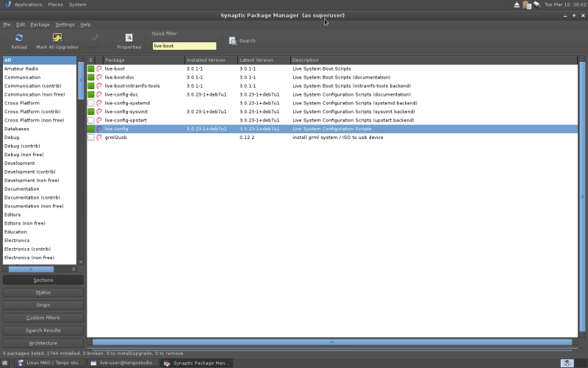Click the show desktop icon in bottom panel
Viewport: 588px width, 368px height.
(5, 363)
